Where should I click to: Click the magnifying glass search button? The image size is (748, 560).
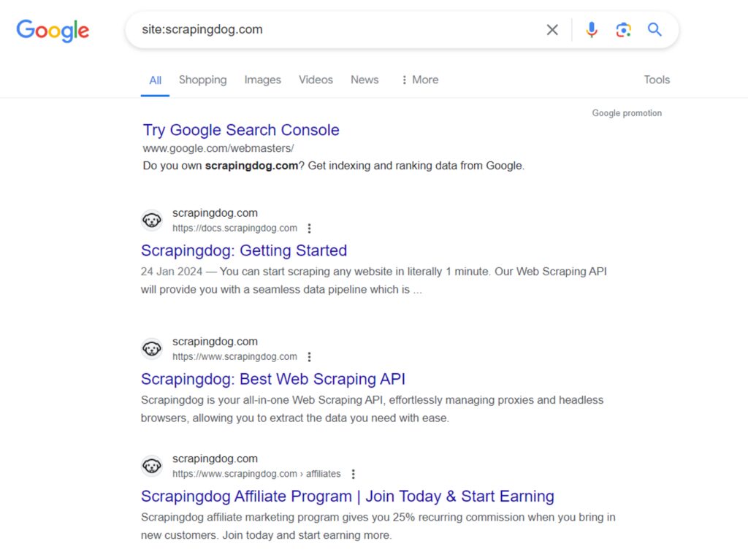click(654, 30)
